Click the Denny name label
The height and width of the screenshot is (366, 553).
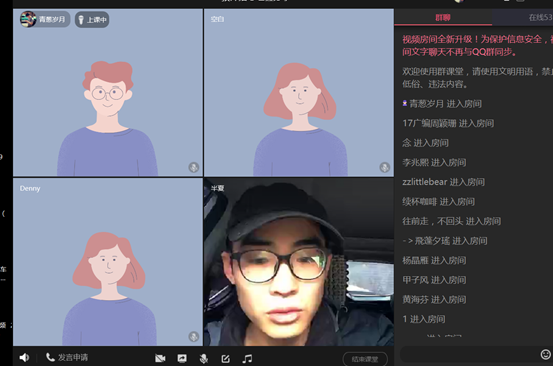point(30,188)
